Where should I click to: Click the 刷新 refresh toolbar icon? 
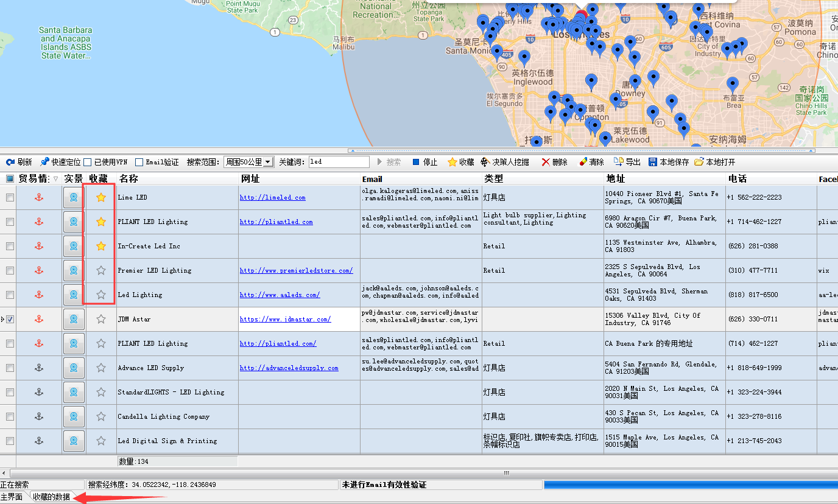(10, 163)
